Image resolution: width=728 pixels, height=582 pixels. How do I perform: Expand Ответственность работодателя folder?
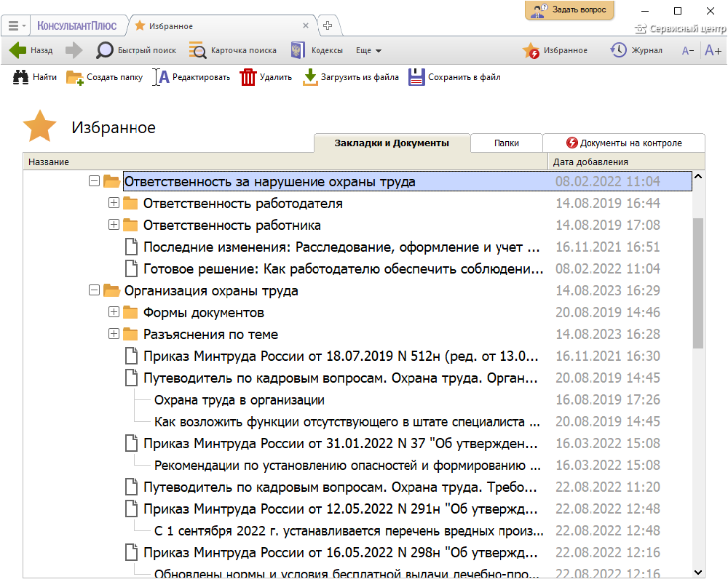coord(114,203)
